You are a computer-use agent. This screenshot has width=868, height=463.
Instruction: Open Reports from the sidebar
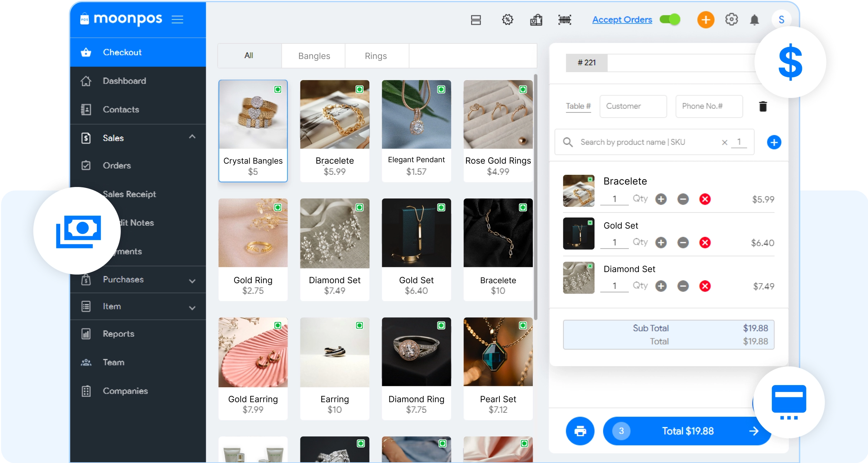click(x=118, y=334)
